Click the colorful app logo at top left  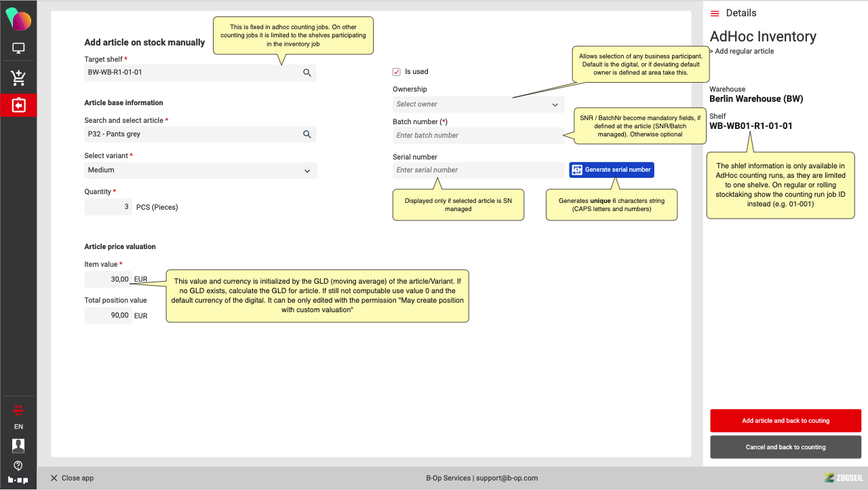click(x=18, y=19)
